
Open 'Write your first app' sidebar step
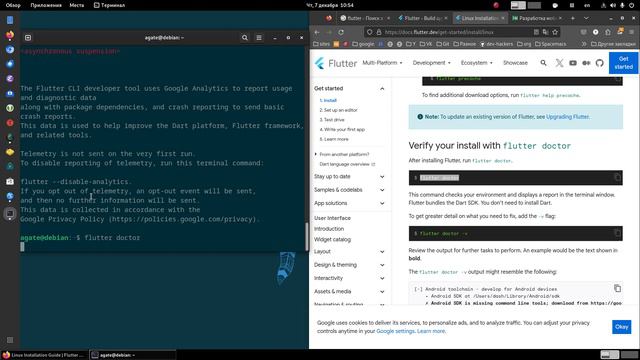[x=342, y=129]
